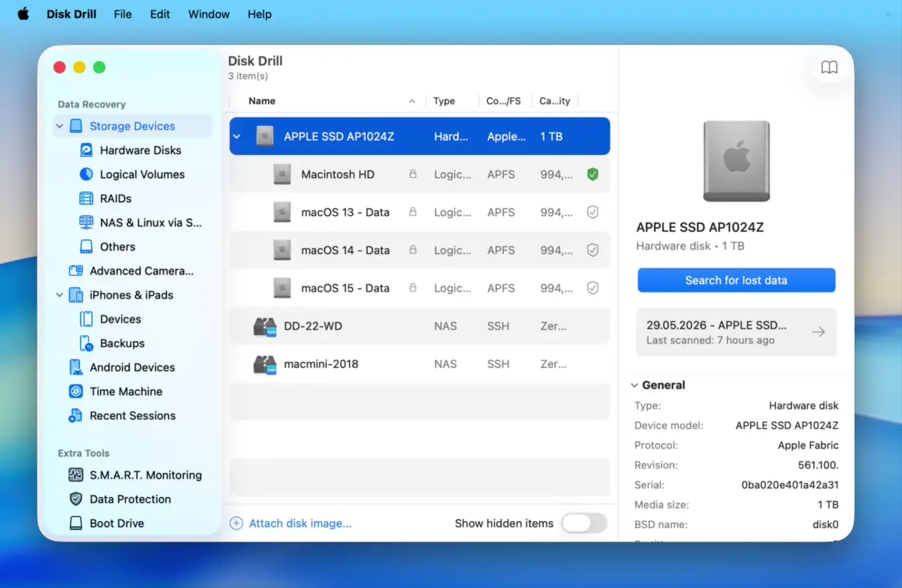The height and width of the screenshot is (588, 902).
Task: Open the iOS Devices icon
Action: (x=86, y=319)
